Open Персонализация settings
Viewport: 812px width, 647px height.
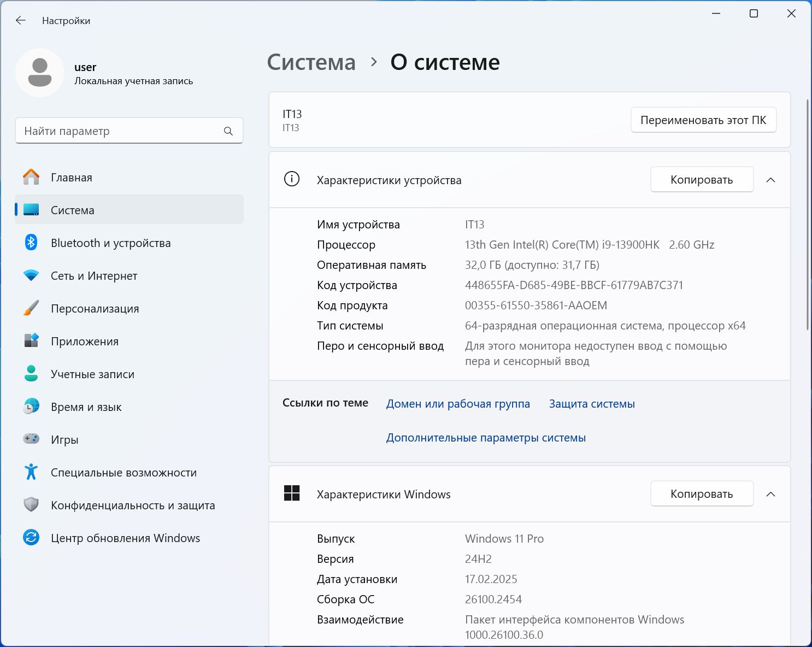click(129, 308)
